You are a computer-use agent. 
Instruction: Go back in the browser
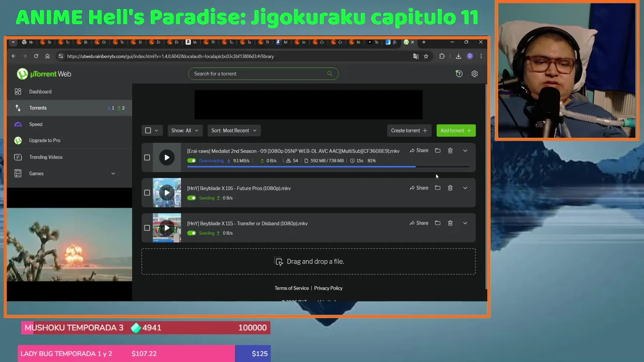(x=14, y=56)
